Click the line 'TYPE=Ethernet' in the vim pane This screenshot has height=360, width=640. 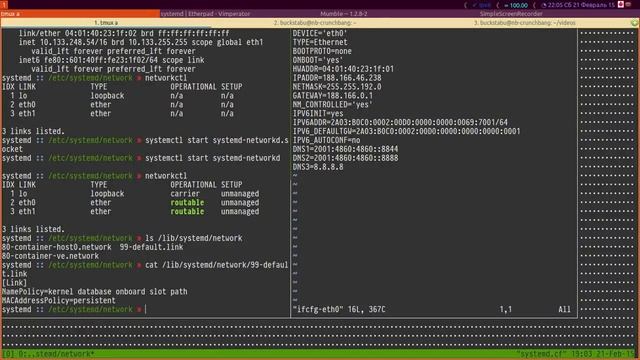320,42
